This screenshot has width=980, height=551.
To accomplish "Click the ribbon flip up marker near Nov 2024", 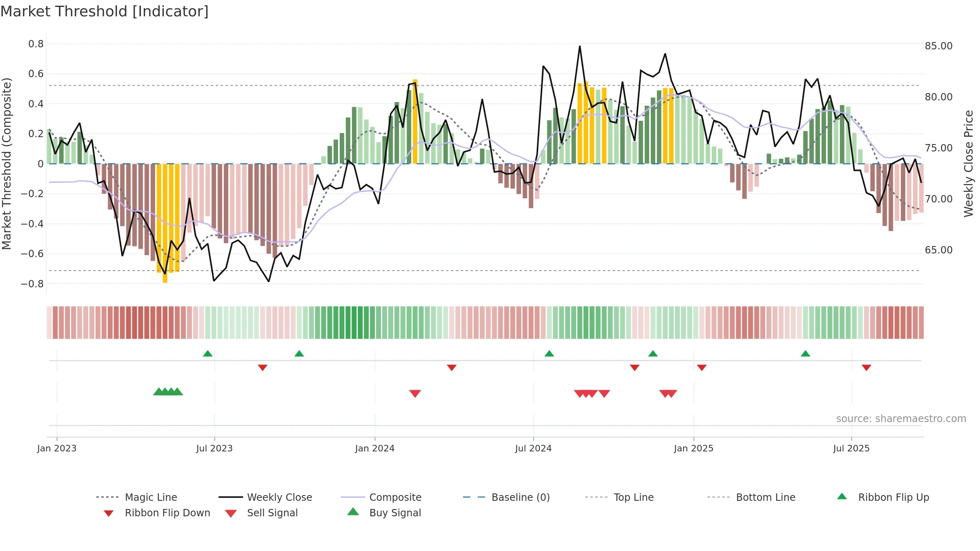I will coord(653,353).
